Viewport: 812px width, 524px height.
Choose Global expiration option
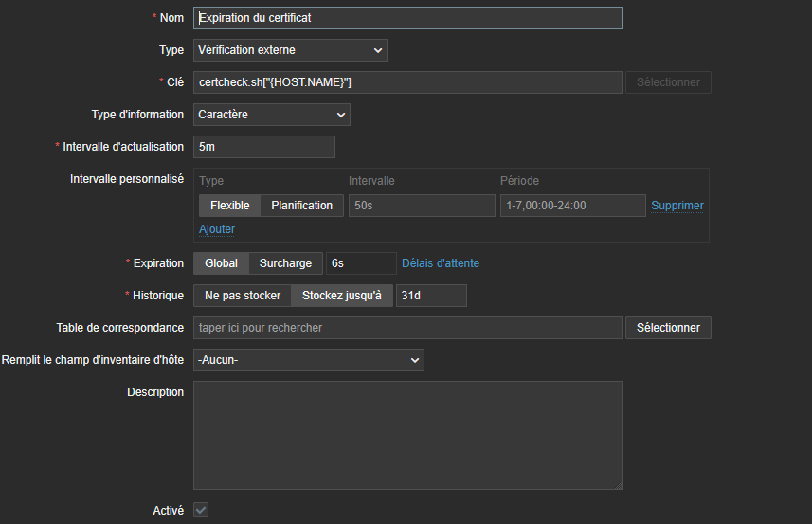221,263
